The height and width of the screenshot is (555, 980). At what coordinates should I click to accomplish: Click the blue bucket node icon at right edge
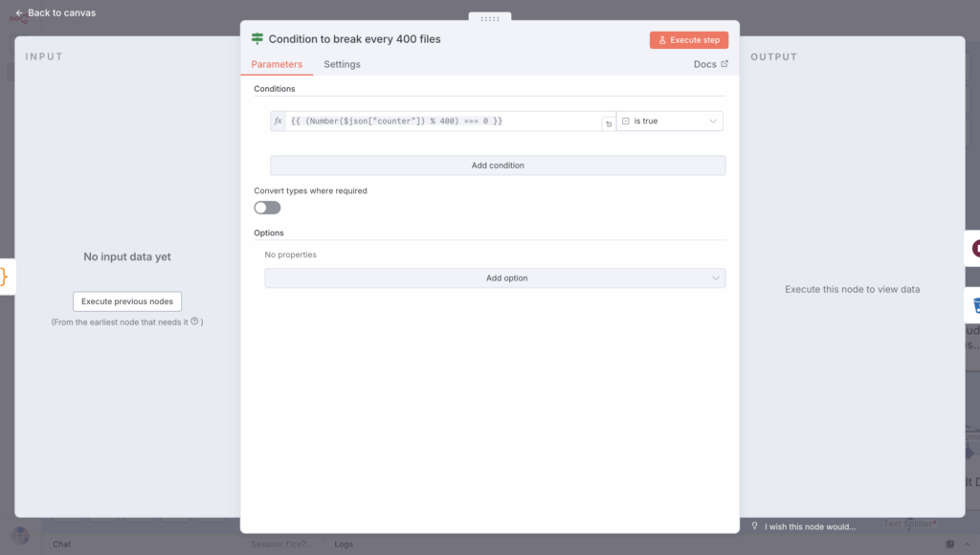click(x=975, y=305)
